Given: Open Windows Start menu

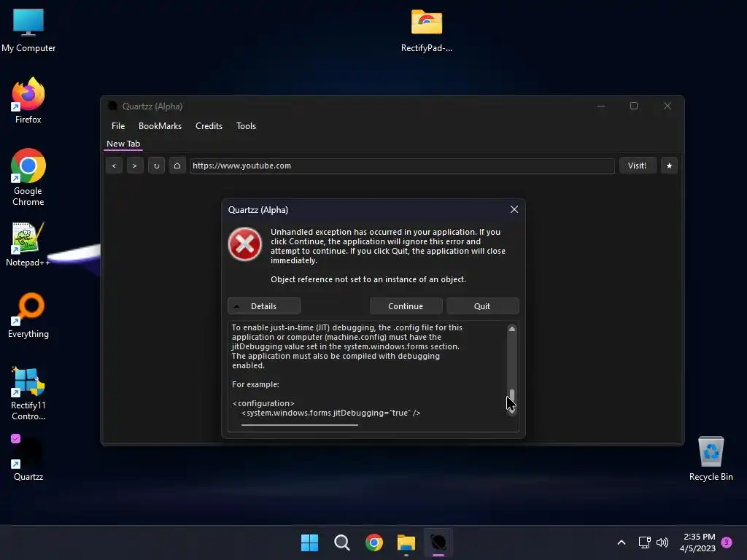Looking at the screenshot, I should 309,542.
